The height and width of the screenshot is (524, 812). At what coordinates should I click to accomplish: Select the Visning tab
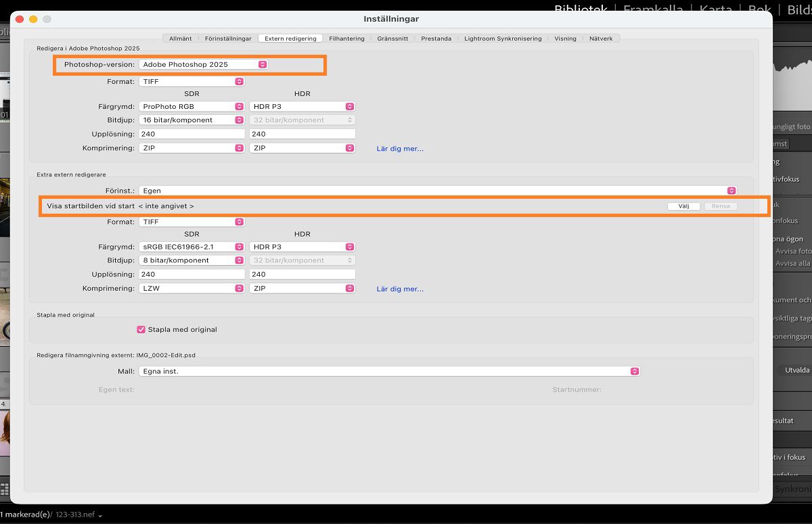tap(565, 39)
